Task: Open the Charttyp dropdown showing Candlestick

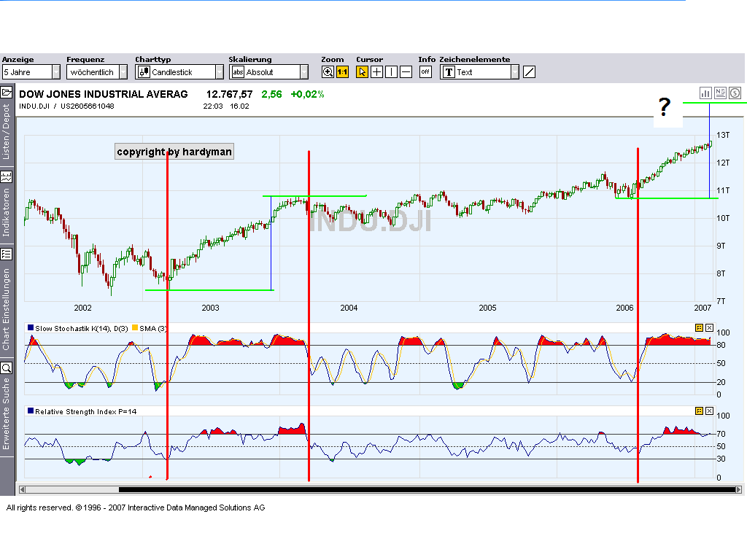Action: 179,72
